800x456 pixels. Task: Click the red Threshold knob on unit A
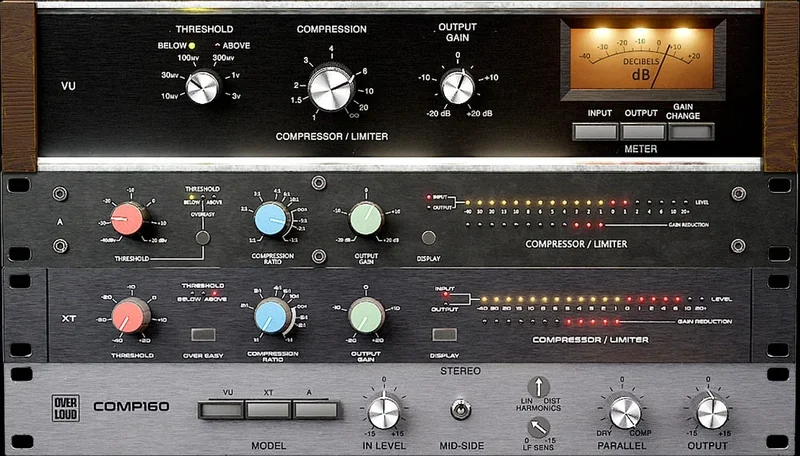click(128, 219)
